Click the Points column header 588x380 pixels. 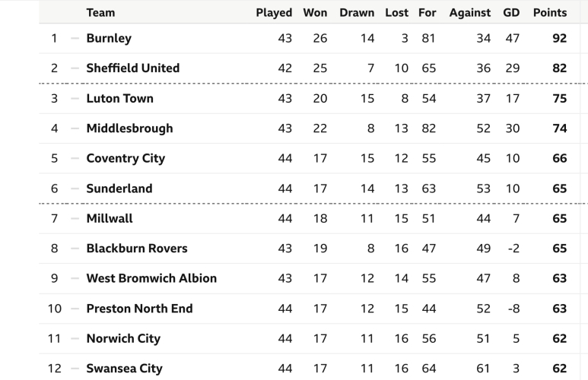click(x=549, y=12)
